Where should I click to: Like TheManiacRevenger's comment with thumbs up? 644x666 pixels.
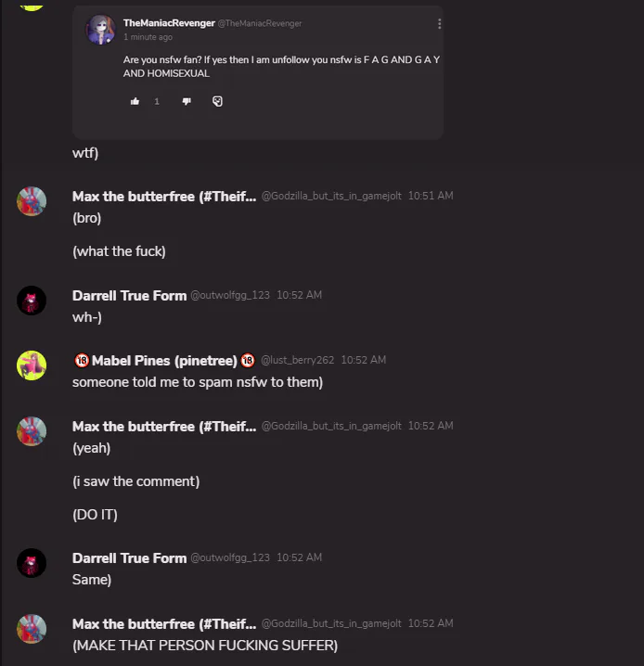point(135,101)
